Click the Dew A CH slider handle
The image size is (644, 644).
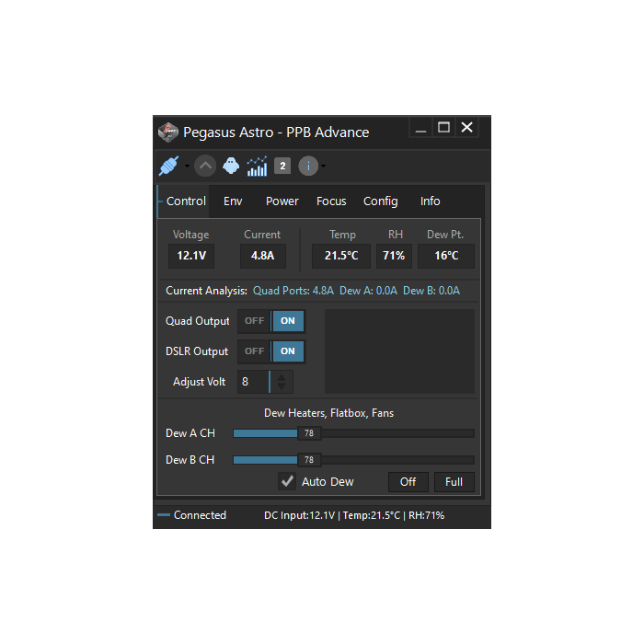308,433
